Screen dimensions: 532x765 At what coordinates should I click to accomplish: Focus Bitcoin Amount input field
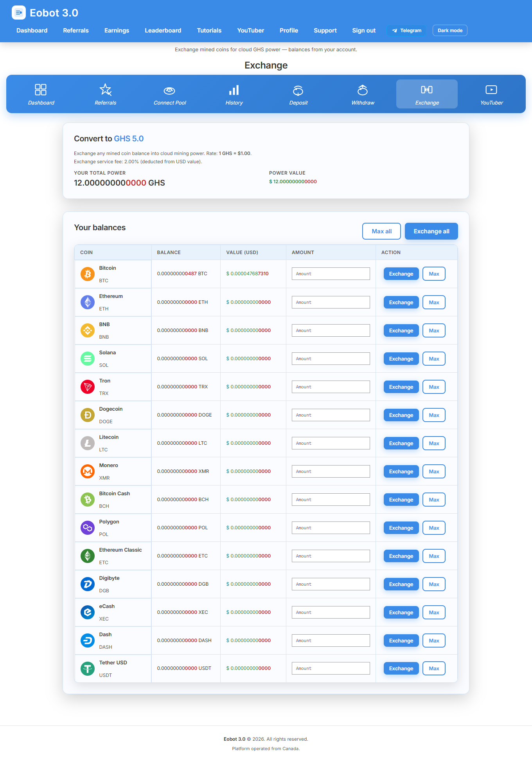coord(331,274)
